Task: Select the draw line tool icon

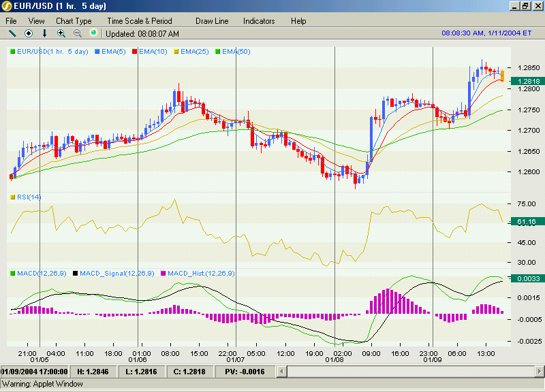Action: click(12, 33)
